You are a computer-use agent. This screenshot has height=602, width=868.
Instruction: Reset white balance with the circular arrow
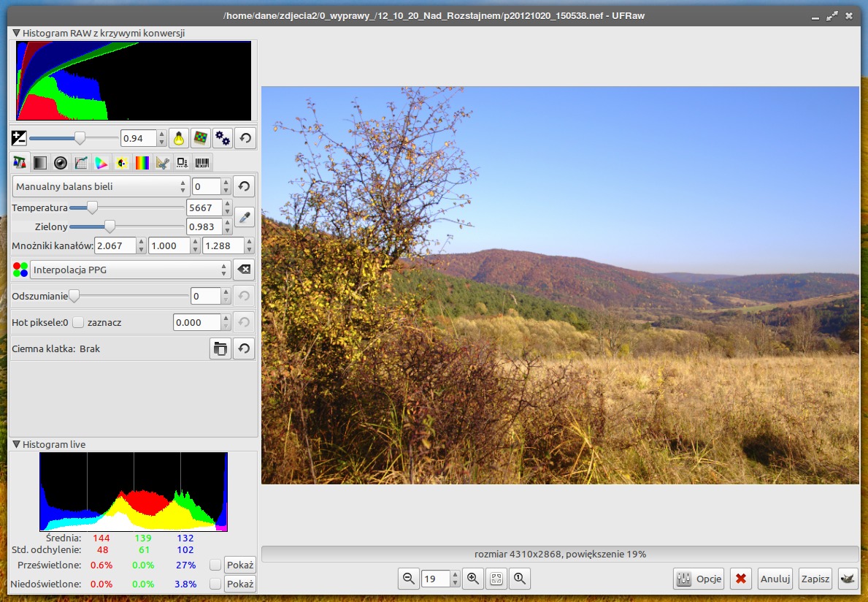coord(244,186)
